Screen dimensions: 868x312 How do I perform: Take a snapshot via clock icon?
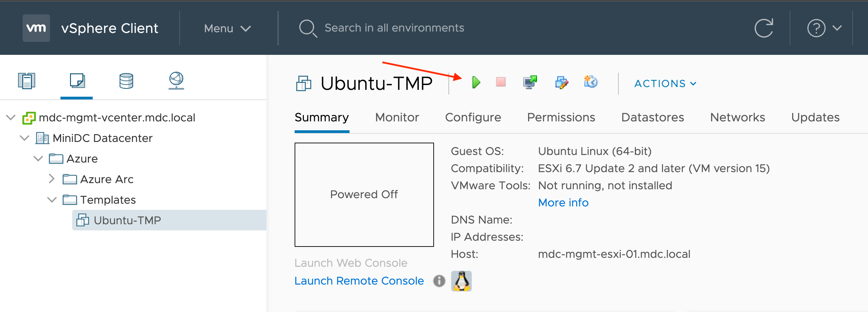pyautogui.click(x=591, y=82)
